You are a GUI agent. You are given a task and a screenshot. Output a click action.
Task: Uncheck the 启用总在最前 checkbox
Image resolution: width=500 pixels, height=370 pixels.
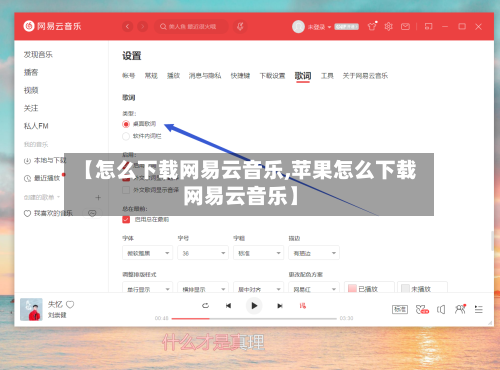click(126, 219)
